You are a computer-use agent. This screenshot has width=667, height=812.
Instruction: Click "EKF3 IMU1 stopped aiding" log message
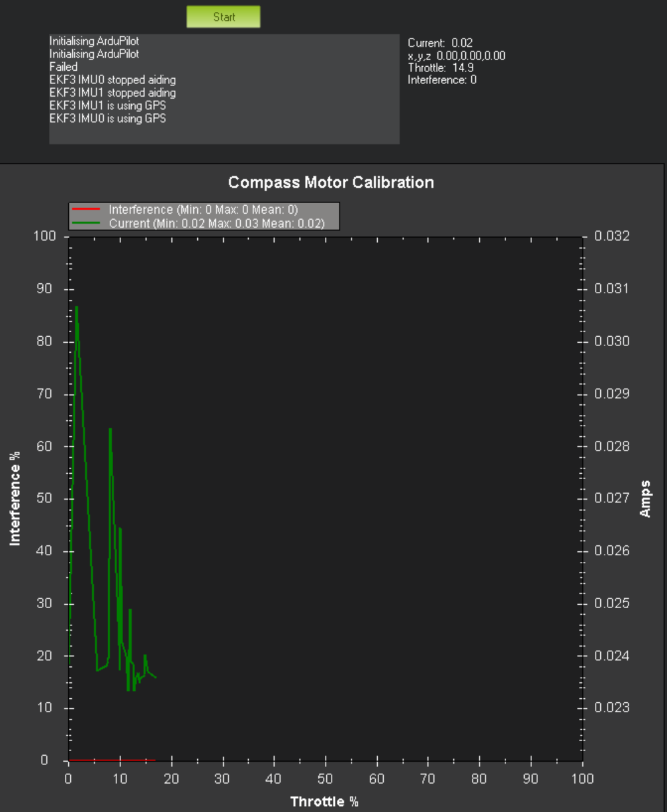pyautogui.click(x=112, y=93)
